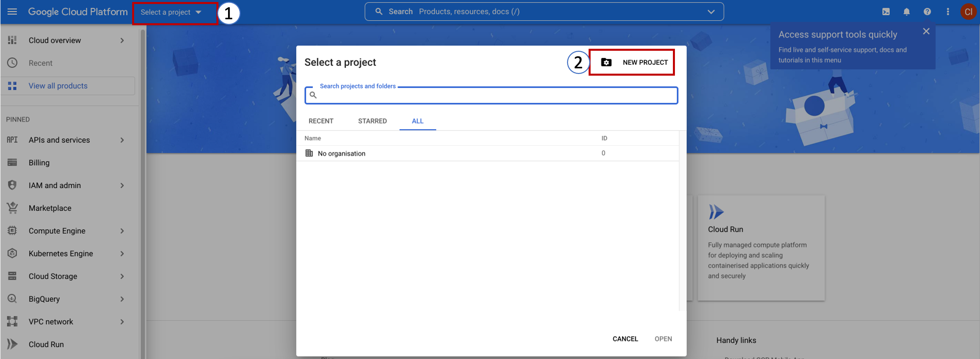Click CANCEL in project dialog
The height and width of the screenshot is (359, 980).
[x=625, y=339]
